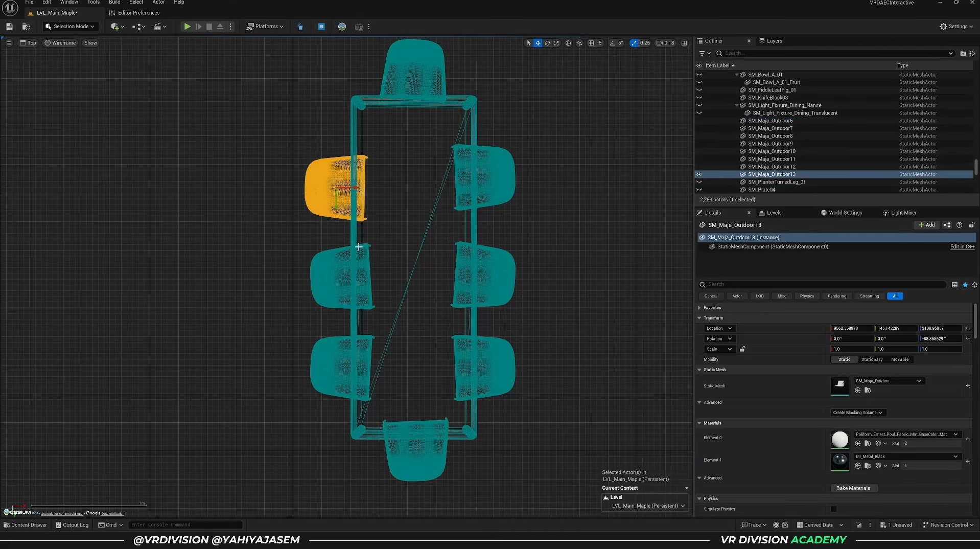
Task: Open viewport layout grid icon
Action: (x=684, y=43)
